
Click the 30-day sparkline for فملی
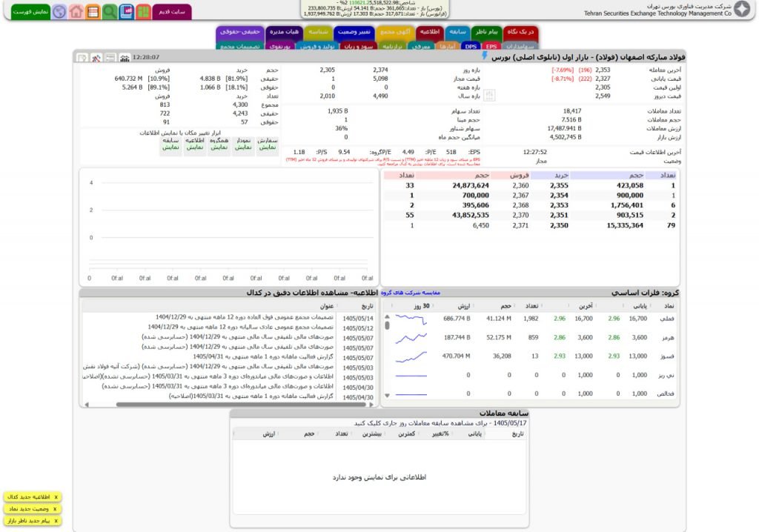411,319
